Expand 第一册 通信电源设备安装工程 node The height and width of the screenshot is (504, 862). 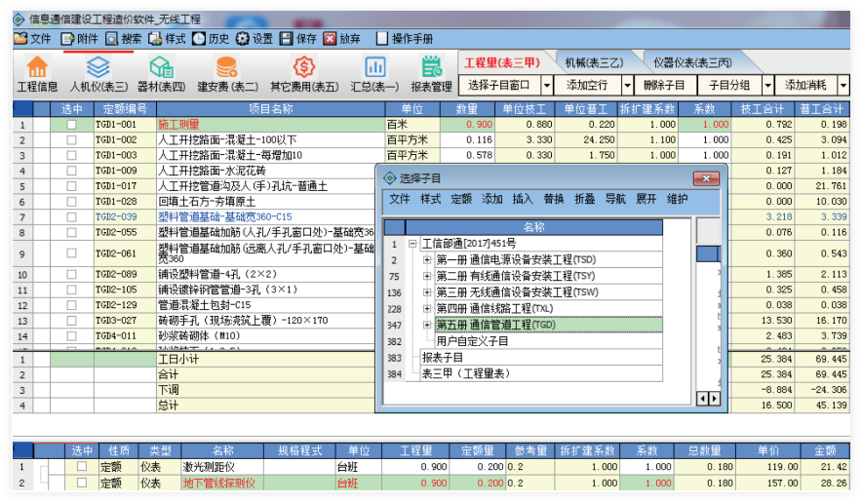pos(427,260)
